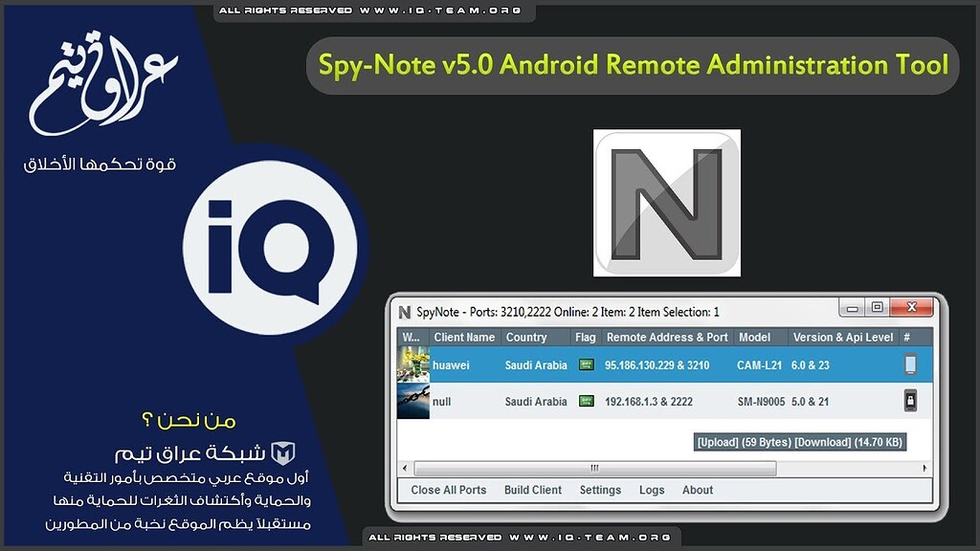
Task: Click the Saudi flag in huawei row
Action: point(586,365)
